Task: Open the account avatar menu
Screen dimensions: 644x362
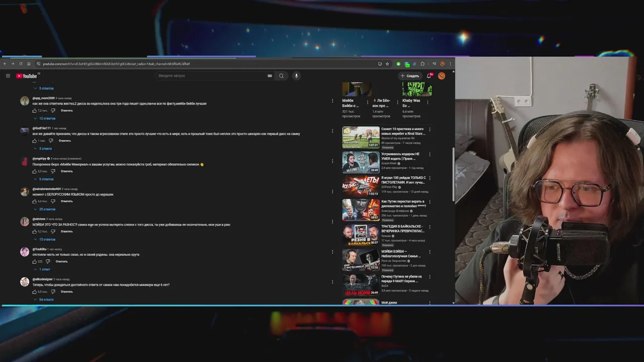Action: click(441, 76)
